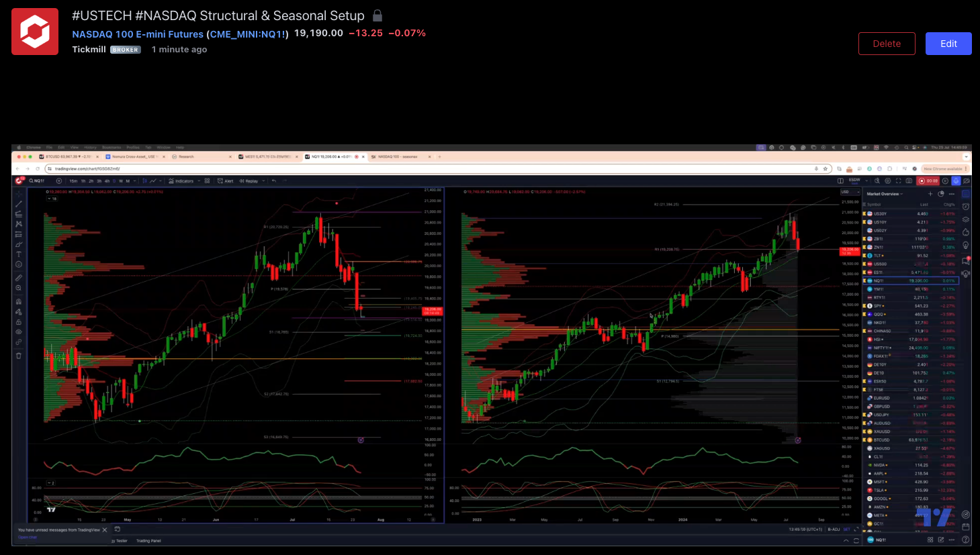This screenshot has width=980, height=555.
Task: Open the Trading Panel tab at bottom
Action: click(x=148, y=540)
